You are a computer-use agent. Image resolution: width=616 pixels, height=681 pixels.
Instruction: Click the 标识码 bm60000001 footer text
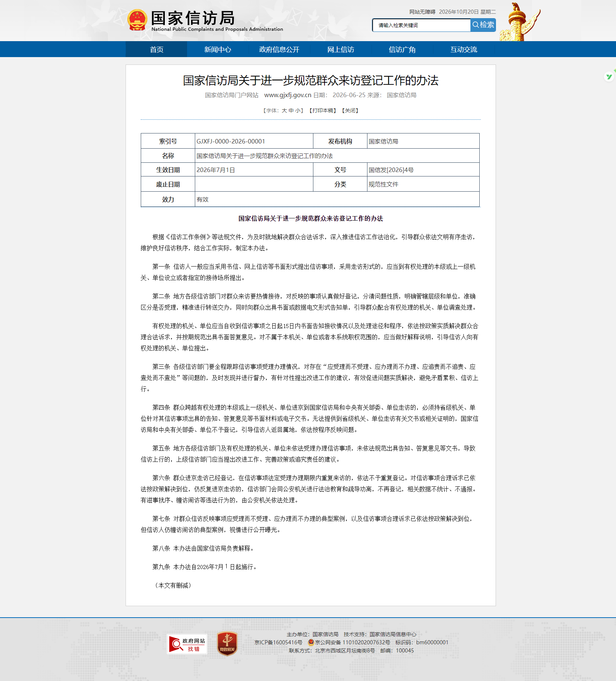(x=422, y=642)
